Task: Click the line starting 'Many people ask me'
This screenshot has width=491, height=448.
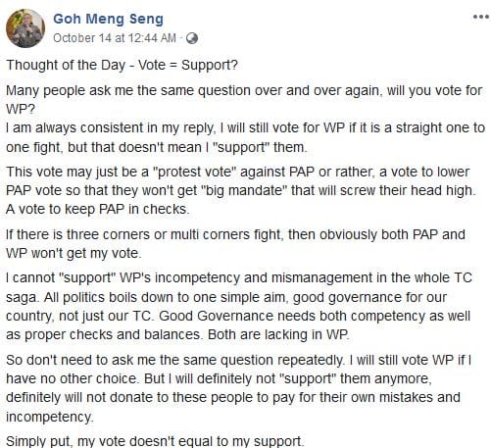Action: tap(244, 90)
